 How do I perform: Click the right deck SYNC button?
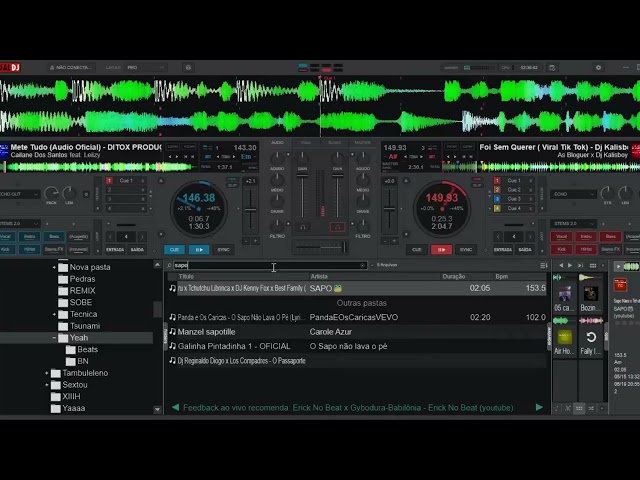click(x=466, y=249)
